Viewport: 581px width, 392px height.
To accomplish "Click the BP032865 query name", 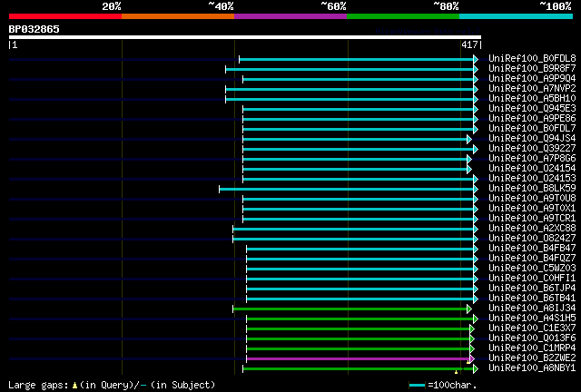I will (x=34, y=29).
